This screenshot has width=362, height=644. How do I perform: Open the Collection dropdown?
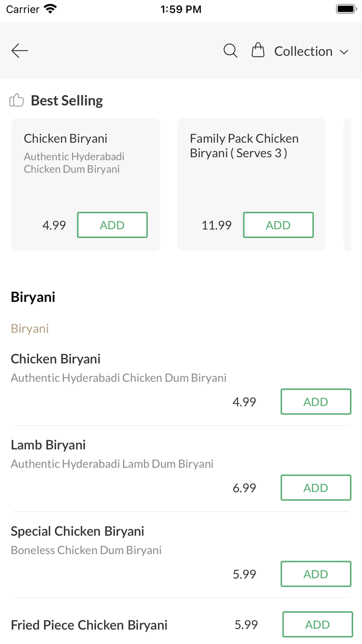pyautogui.click(x=304, y=51)
